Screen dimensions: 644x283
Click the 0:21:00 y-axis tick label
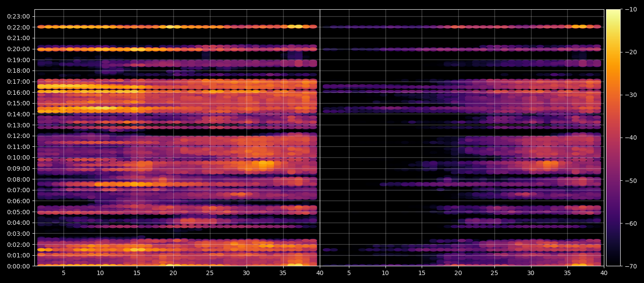tap(19, 38)
